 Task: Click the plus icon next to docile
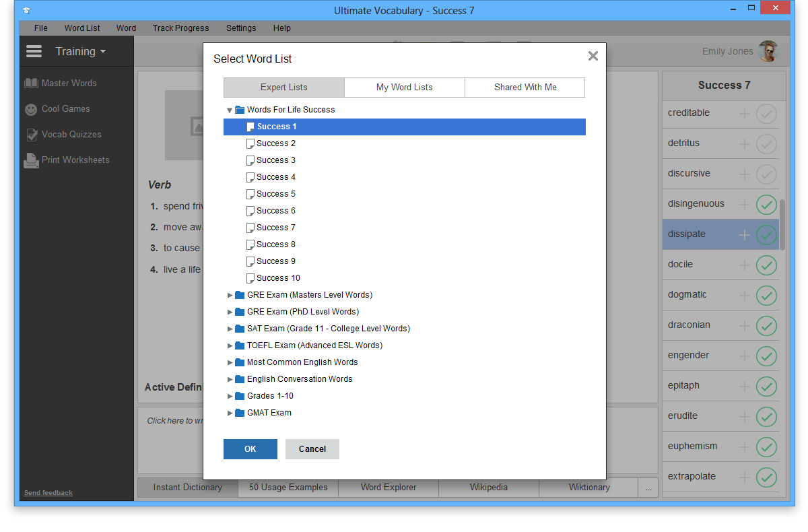pos(745,265)
